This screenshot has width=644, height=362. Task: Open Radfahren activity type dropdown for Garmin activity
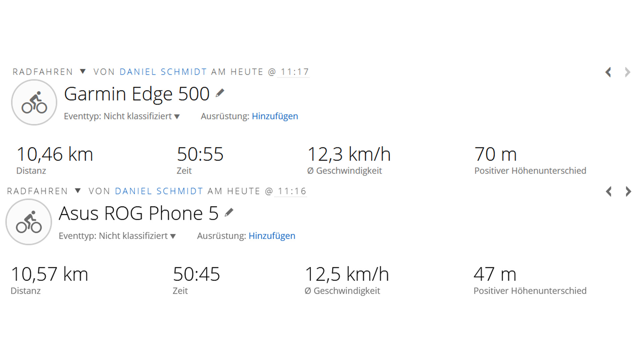(x=83, y=71)
